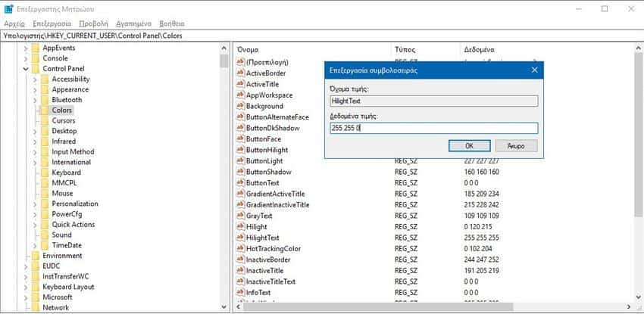Click the ActiveTitle string value icon
Viewport: 644px width, 314px height.
[241, 84]
